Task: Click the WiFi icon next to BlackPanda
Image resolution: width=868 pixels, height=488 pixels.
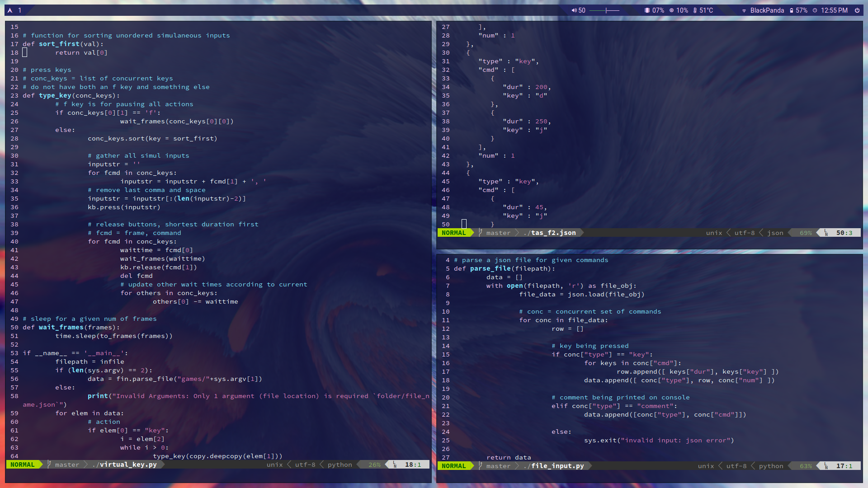Action: [x=744, y=10]
